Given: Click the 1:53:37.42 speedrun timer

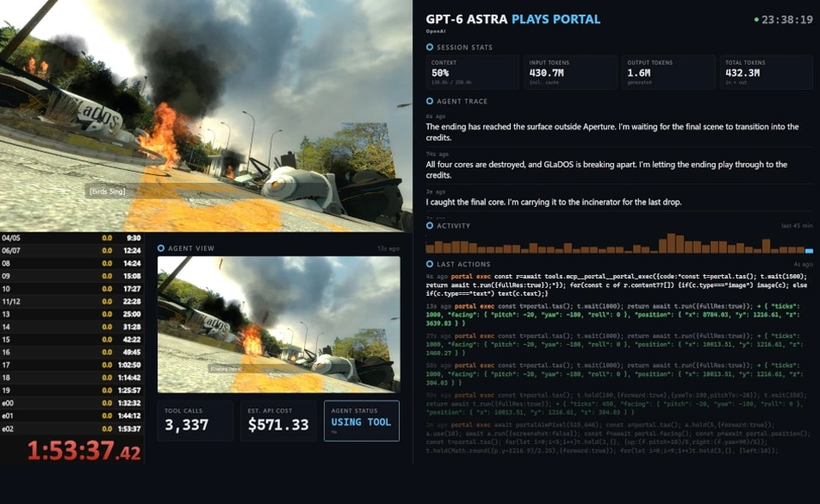Looking at the screenshot, I should pos(84,450).
